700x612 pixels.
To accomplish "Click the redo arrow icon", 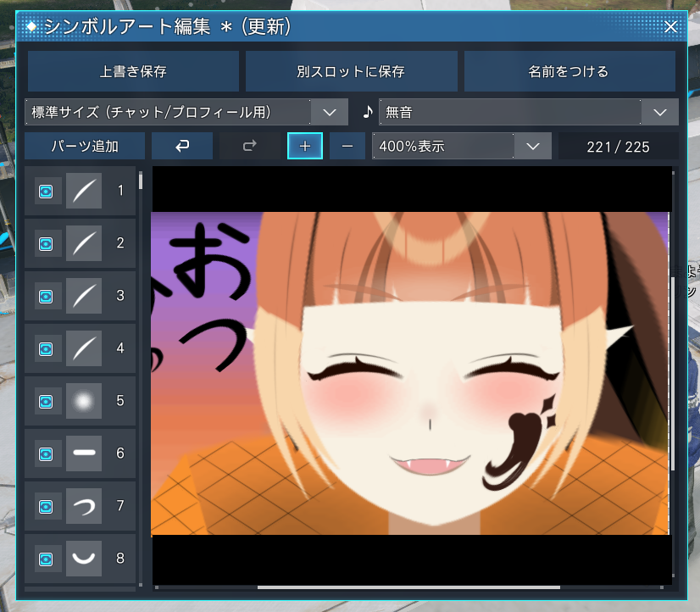I will pyautogui.click(x=249, y=146).
